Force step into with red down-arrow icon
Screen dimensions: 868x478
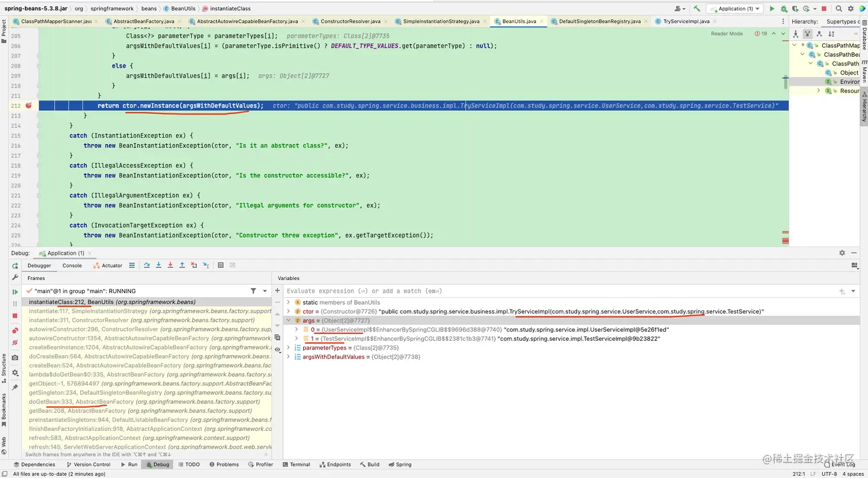coord(170,265)
